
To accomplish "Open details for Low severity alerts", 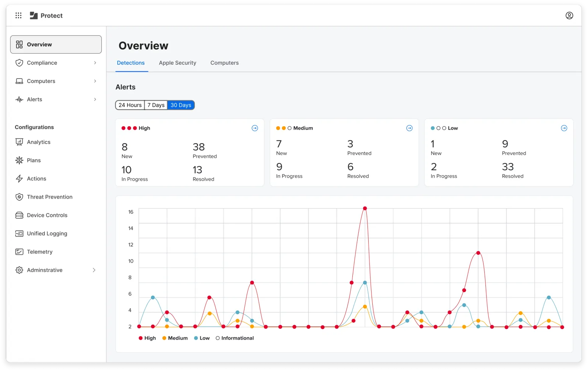I will [564, 128].
